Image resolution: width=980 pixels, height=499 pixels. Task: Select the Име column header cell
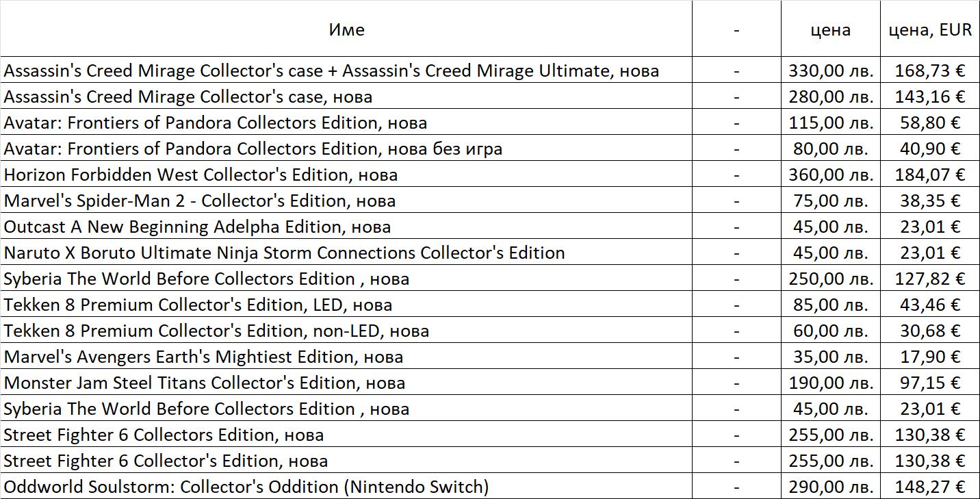(x=346, y=29)
